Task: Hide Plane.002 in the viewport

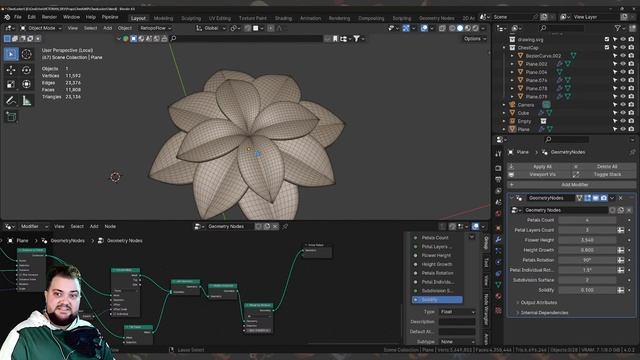Action: [x=623, y=64]
